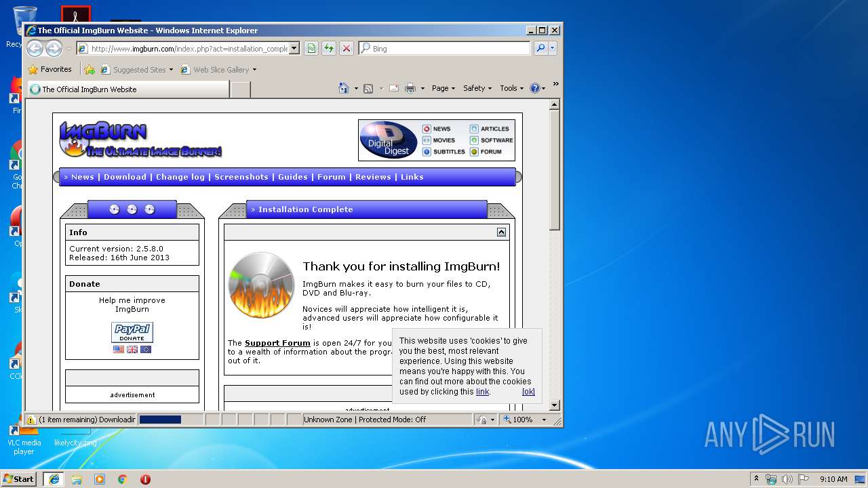
Task: Click the page vertical scrollbar down arrow
Action: (x=554, y=405)
